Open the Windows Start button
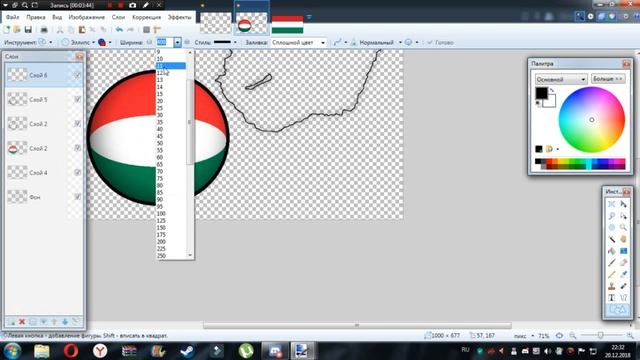 click(x=13, y=351)
